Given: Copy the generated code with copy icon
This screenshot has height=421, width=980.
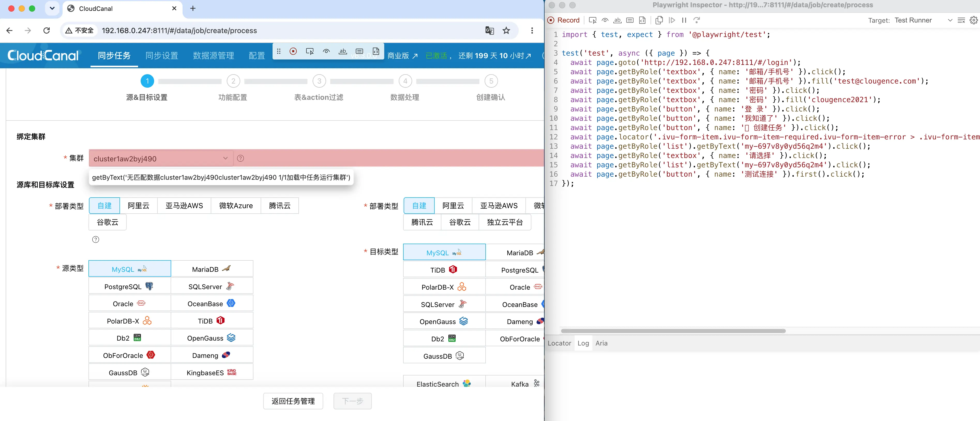Looking at the screenshot, I should [x=659, y=20].
